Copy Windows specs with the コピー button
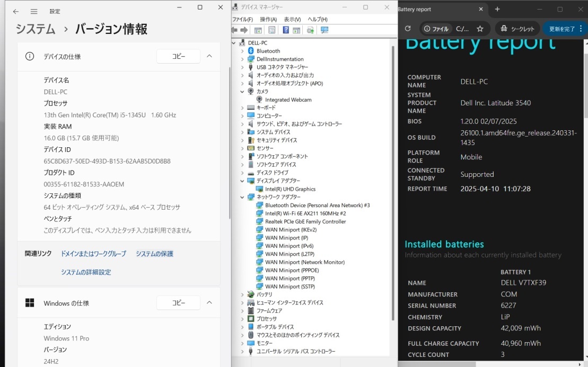 click(179, 302)
